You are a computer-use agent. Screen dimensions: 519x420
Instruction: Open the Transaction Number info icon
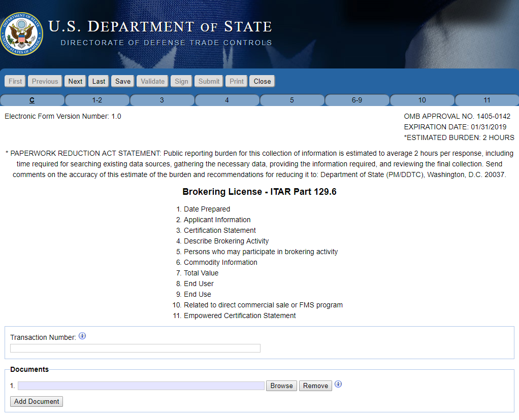coord(82,336)
